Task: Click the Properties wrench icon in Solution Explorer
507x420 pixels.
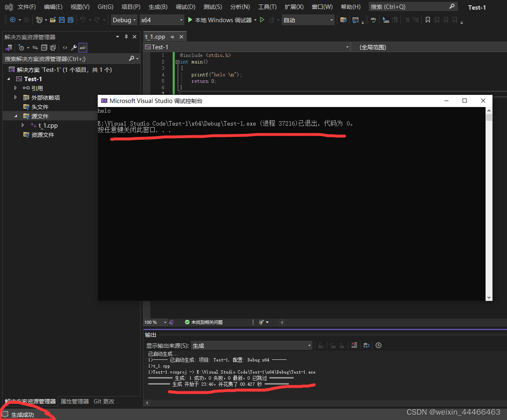Action: (x=74, y=47)
